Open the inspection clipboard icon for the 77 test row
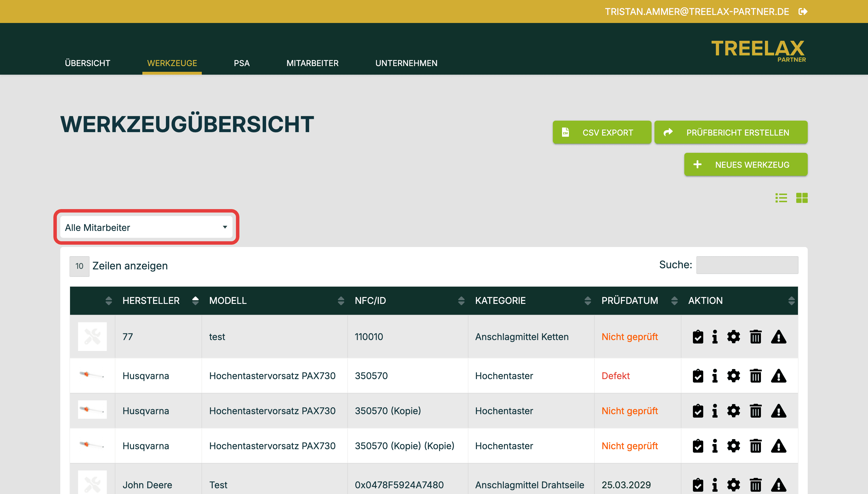 click(x=698, y=337)
